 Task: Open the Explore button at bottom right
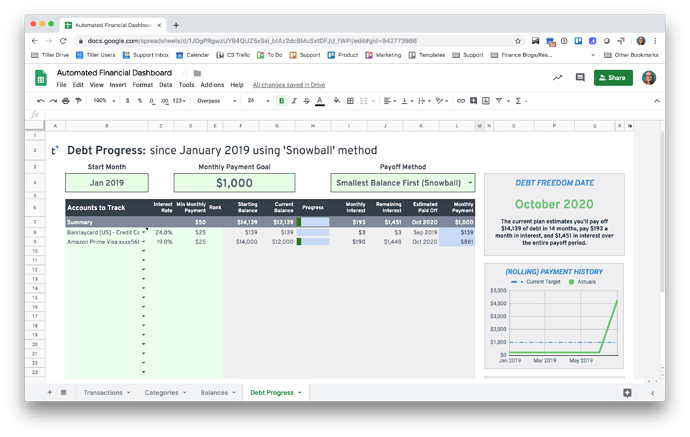[627, 393]
